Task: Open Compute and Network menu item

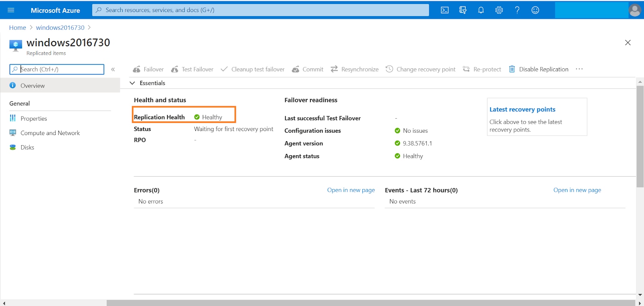Action: click(50, 133)
